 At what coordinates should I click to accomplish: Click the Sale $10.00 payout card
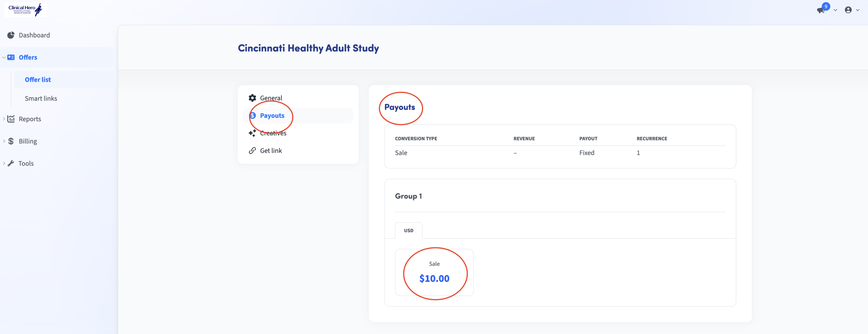(434, 272)
